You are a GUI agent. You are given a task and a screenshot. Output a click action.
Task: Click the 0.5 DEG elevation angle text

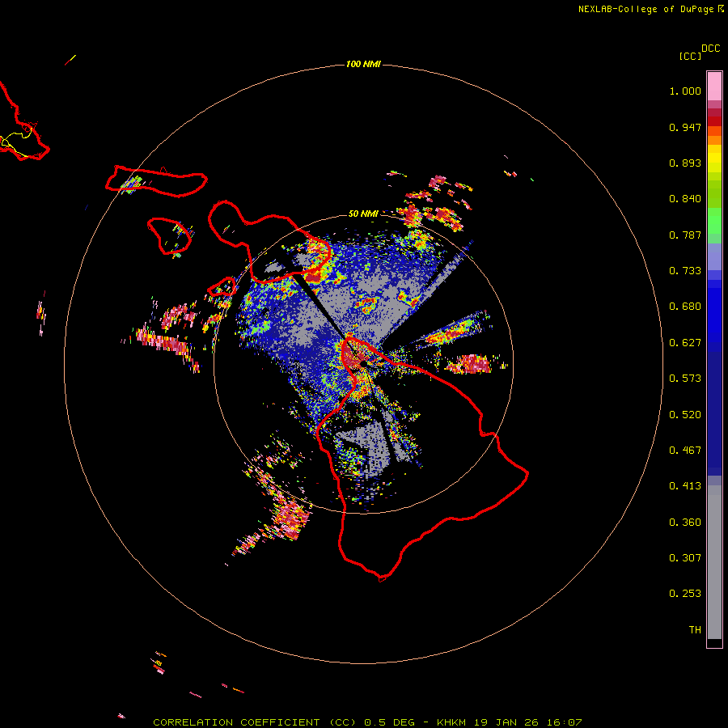[389, 722]
